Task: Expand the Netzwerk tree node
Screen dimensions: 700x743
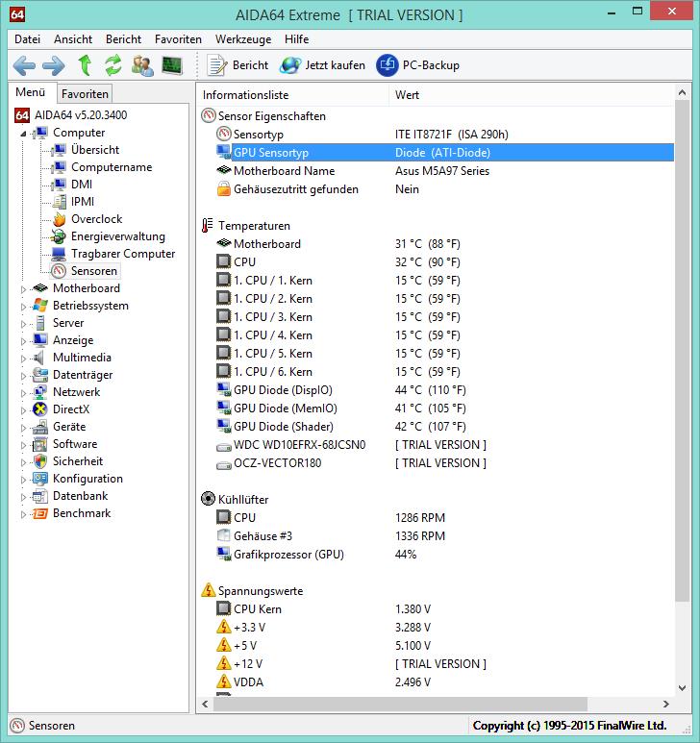Action: (x=23, y=393)
